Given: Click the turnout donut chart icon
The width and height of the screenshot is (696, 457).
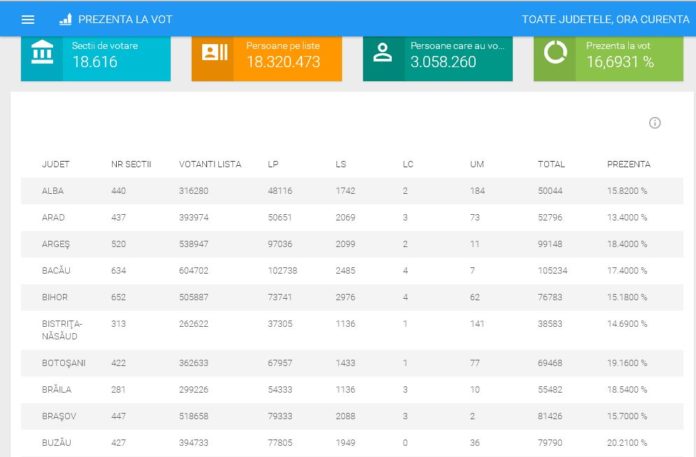Looking at the screenshot, I should coord(555,54).
